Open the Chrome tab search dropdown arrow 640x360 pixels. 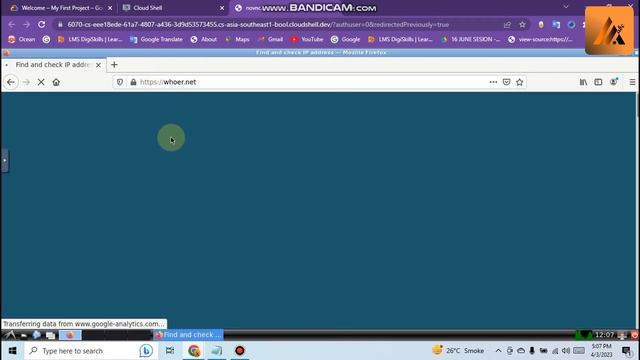(x=566, y=7)
